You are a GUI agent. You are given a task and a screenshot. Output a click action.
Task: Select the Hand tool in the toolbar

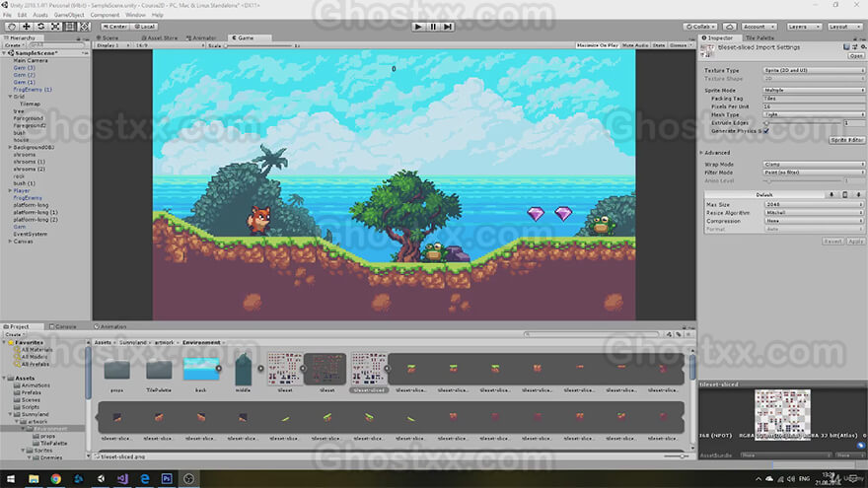(12, 27)
